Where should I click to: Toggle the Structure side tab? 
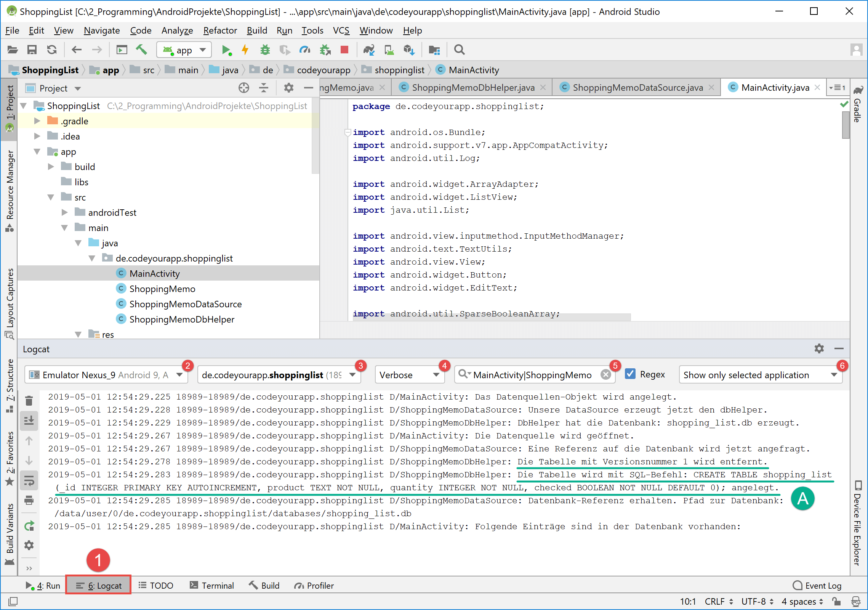(10, 386)
